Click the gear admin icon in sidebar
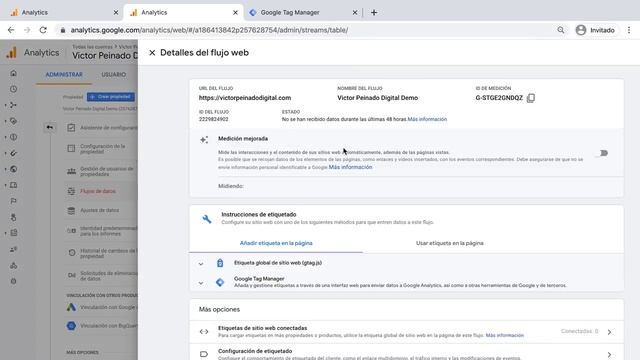 [13, 281]
